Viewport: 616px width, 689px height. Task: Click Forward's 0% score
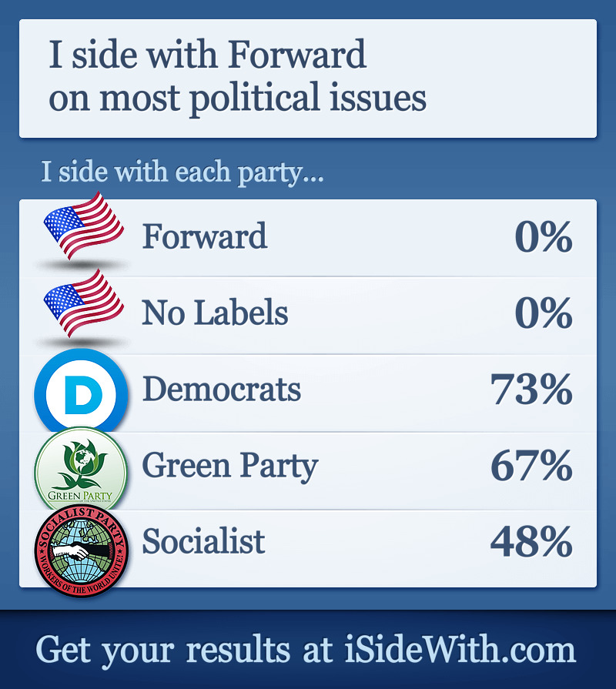click(544, 237)
